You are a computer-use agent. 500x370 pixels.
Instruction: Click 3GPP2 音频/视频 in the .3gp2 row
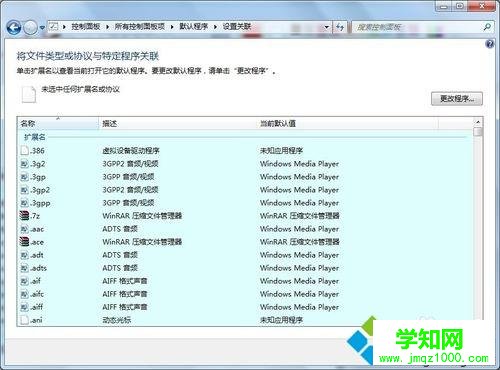[130, 190]
